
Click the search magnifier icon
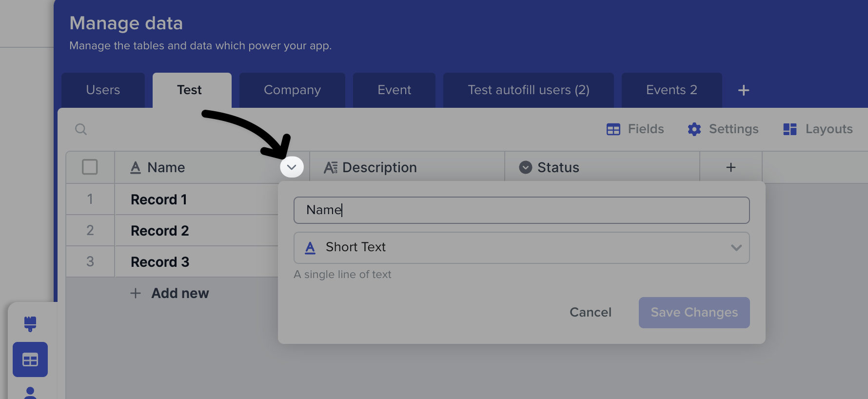click(81, 129)
